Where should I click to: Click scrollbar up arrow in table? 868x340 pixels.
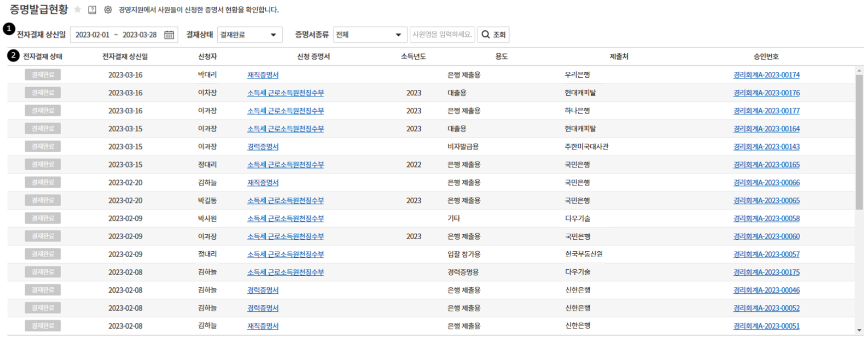(859, 71)
